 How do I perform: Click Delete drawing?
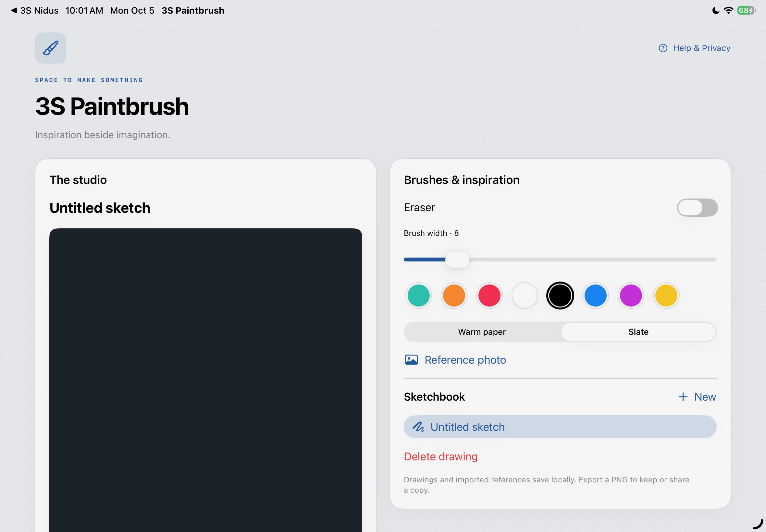tap(440, 456)
